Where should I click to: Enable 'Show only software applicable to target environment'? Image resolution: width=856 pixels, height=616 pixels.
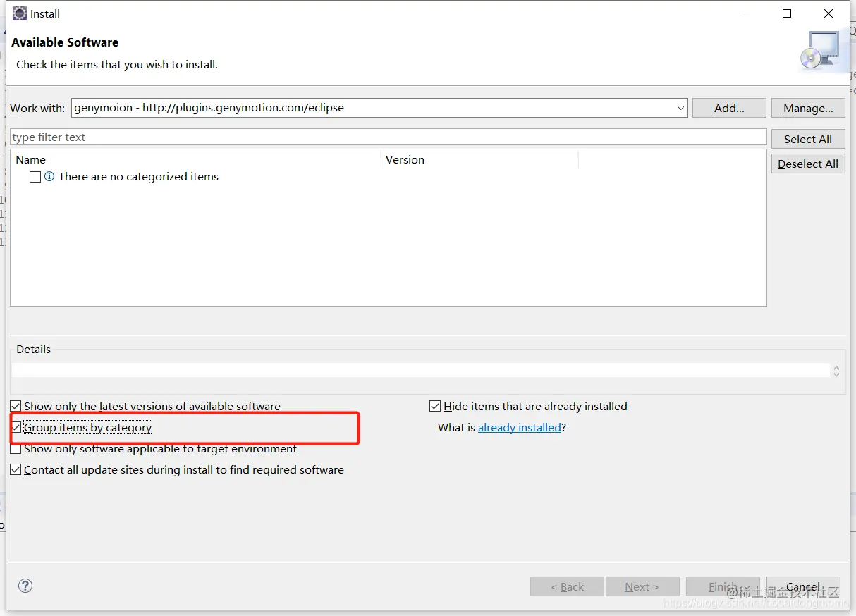tap(16, 448)
